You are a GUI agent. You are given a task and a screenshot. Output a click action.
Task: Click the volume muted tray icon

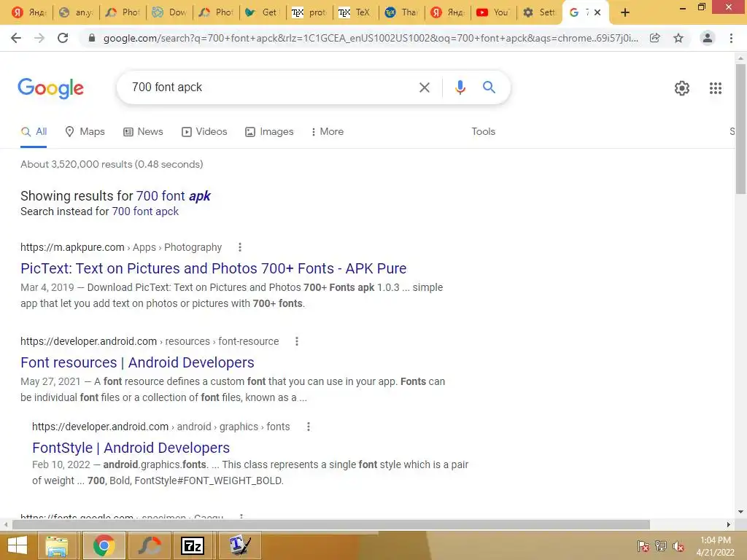[678, 546]
